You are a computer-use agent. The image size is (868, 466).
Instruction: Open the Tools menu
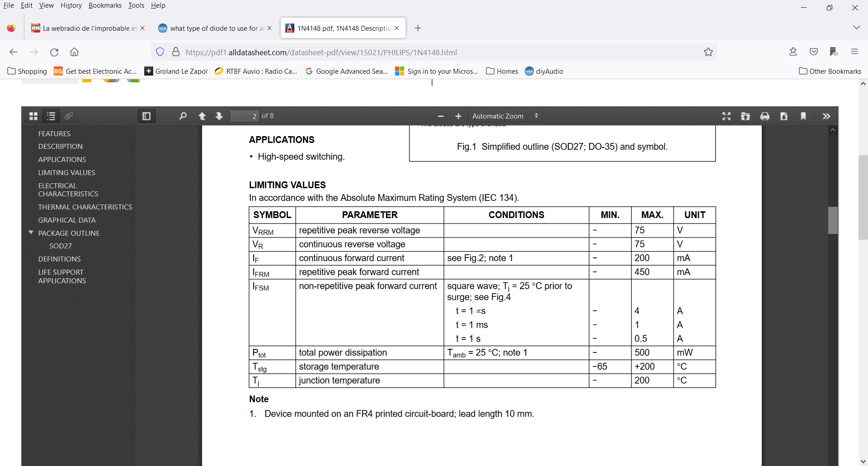136,5
